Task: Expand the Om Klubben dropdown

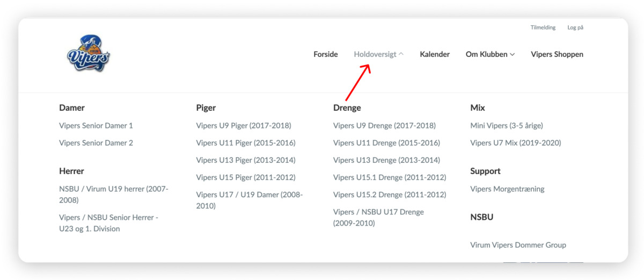Action: pyautogui.click(x=490, y=54)
